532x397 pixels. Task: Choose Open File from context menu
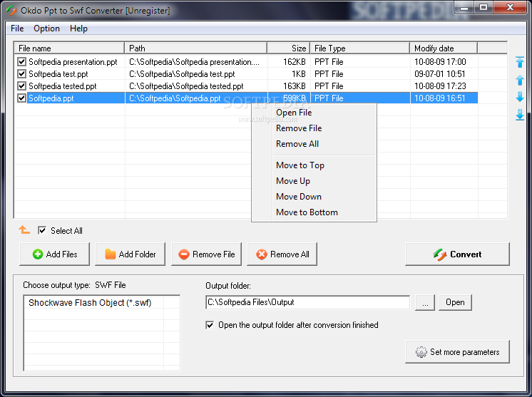314,113
